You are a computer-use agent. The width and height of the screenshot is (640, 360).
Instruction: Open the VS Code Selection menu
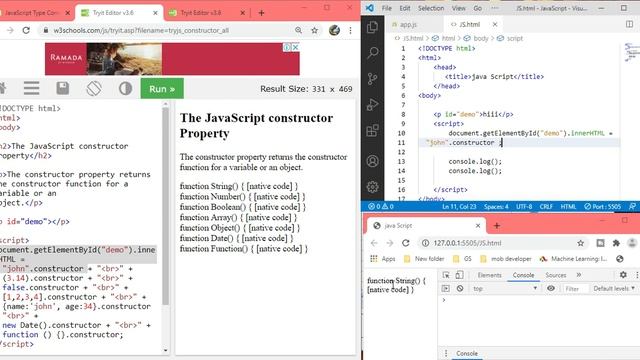[x=431, y=8]
